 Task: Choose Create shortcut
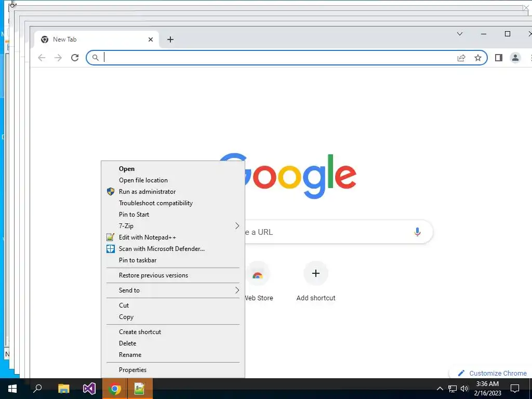pos(173,332)
